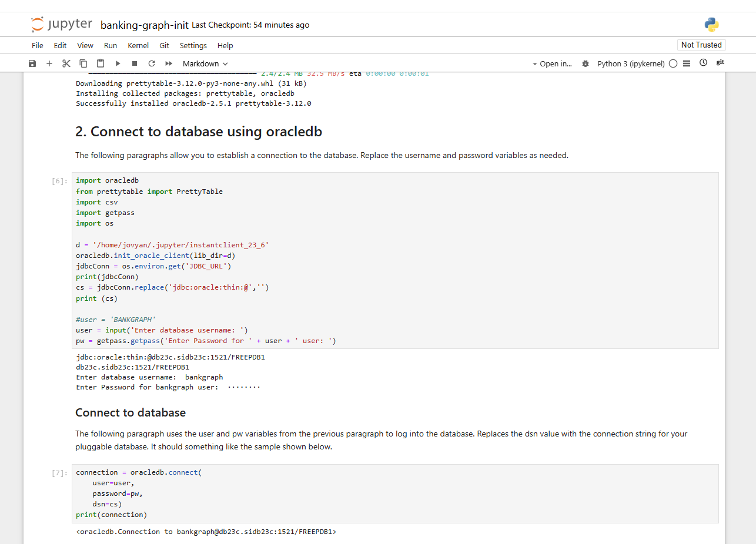Open the Git menu
Screen dimensions: 756x544
point(165,45)
